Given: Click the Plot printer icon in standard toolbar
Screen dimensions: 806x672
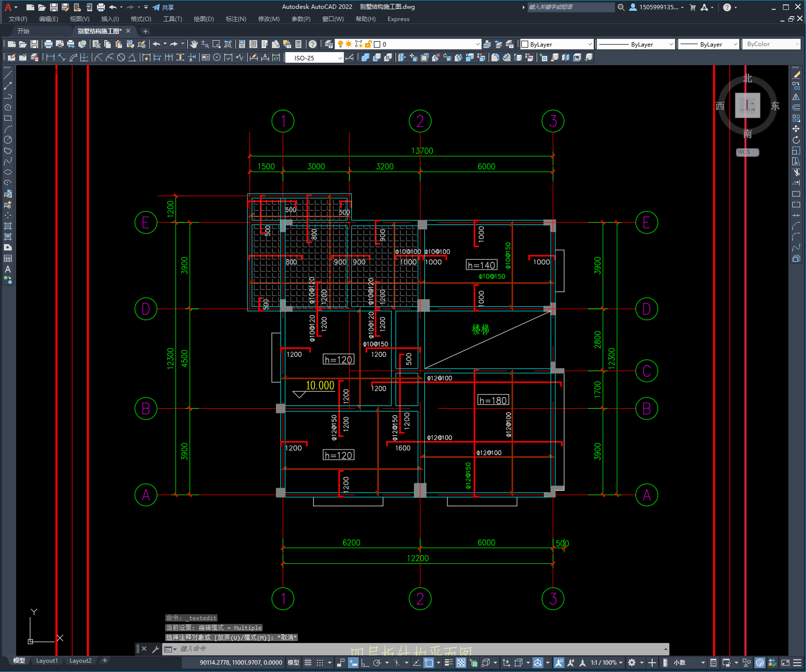Looking at the screenshot, I should coord(49,44).
